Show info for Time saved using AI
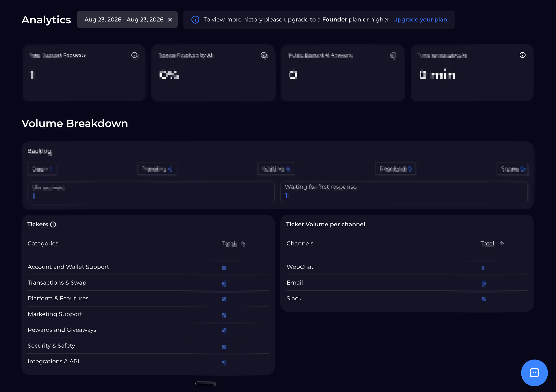This screenshot has width=556, height=392. coord(522,55)
